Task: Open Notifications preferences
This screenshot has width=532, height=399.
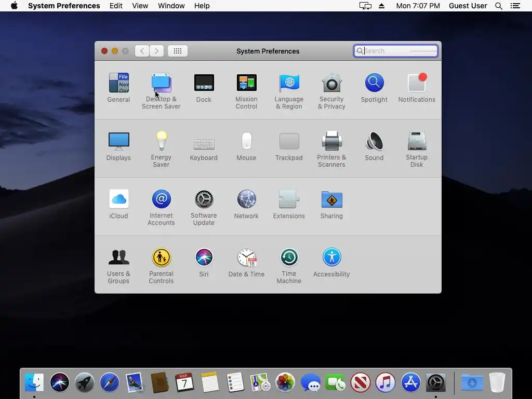Action: (417, 87)
